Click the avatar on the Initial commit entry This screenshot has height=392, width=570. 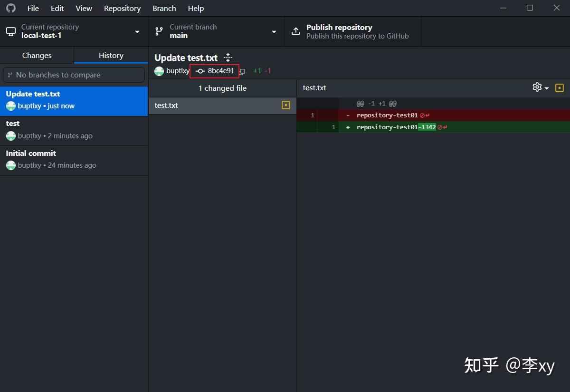point(10,165)
